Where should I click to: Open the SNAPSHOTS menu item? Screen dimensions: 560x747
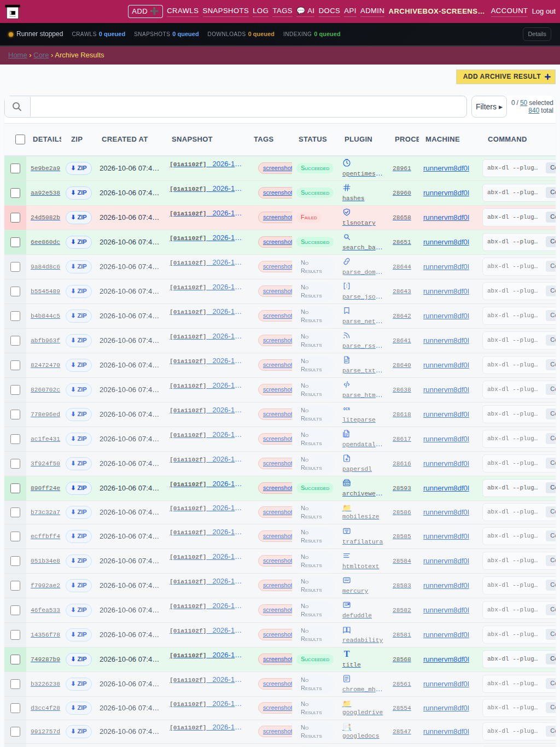click(225, 11)
